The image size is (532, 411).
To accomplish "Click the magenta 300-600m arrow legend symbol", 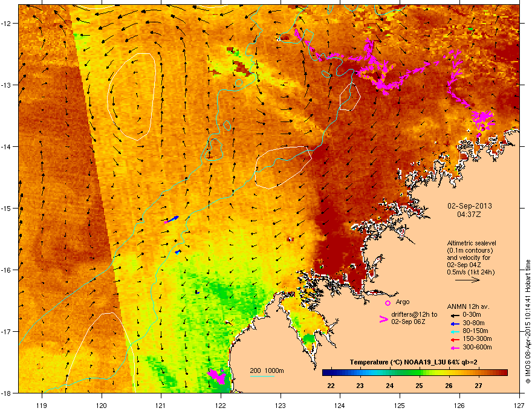I will (x=455, y=348).
